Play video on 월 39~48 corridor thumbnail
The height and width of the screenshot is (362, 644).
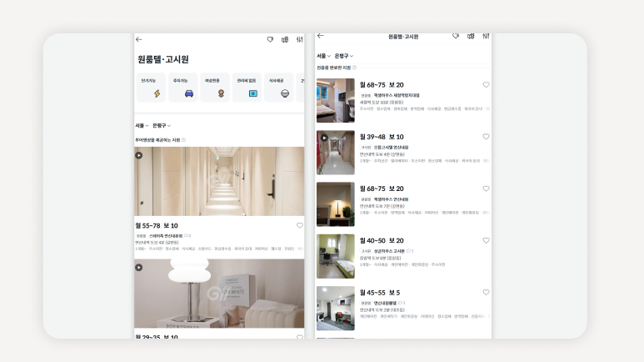tap(324, 138)
